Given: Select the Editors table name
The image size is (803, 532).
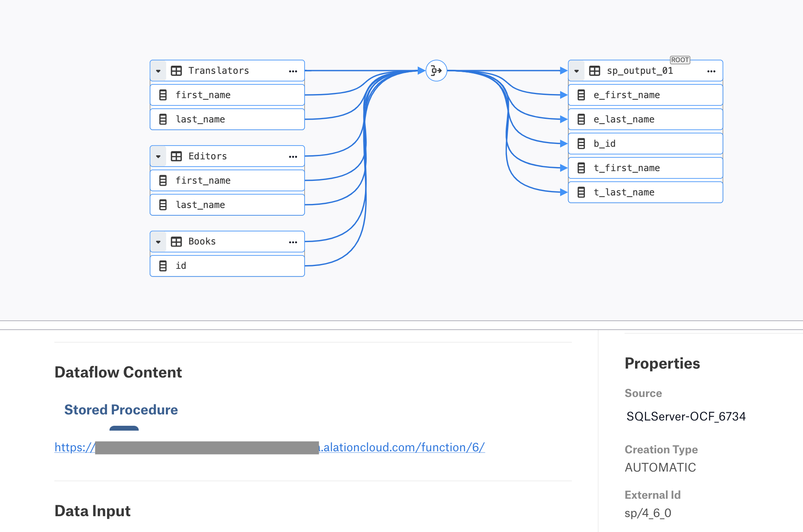Looking at the screenshot, I should pyautogui.click(x=208, y=156).
